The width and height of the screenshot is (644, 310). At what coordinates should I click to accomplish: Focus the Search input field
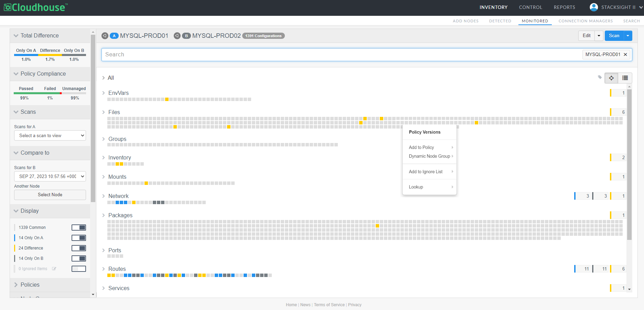pos(341,55)
